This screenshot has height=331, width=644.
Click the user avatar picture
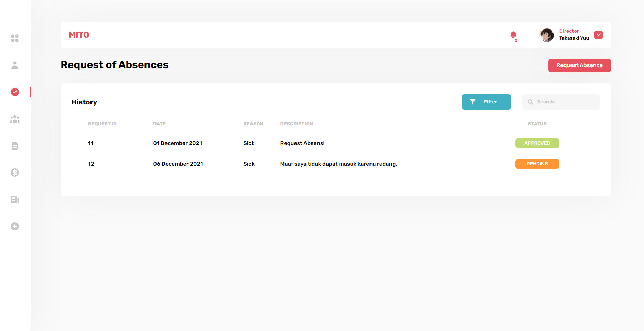click(x=547, y=35)
